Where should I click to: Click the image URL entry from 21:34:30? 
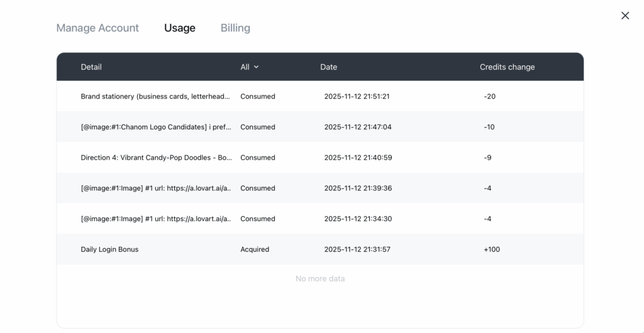click(156, 219)
